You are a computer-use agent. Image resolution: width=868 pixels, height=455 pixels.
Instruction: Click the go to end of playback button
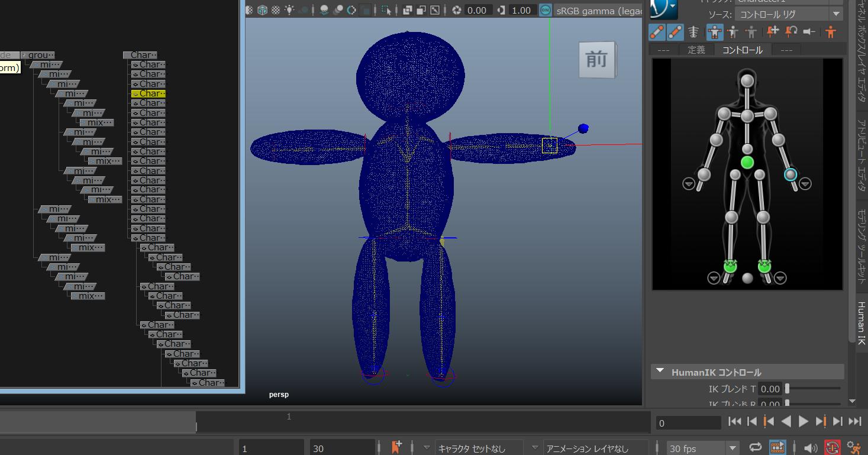pyautogui.click(x=855, y=421)
